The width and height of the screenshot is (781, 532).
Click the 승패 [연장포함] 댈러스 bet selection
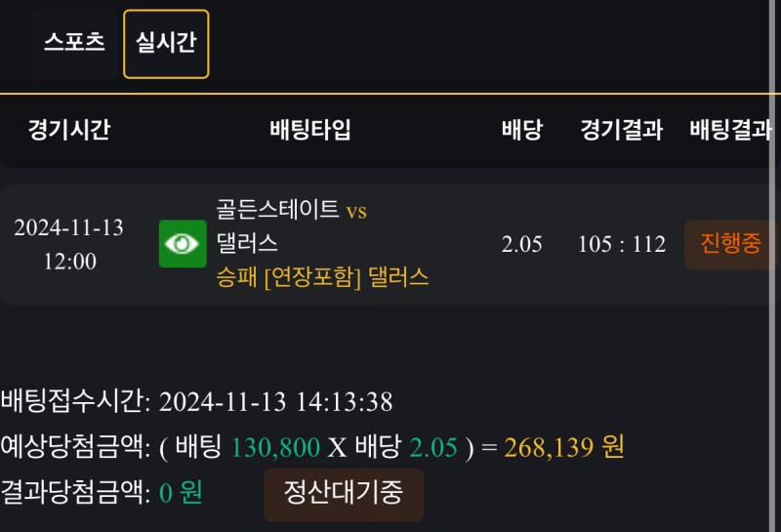click(x=322, y=277)
